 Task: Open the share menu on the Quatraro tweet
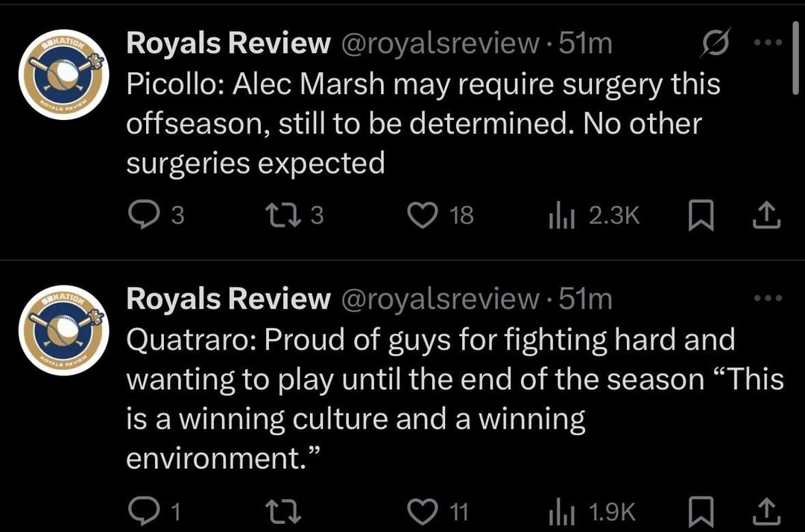pyautogui.click(x=766, y=511)
